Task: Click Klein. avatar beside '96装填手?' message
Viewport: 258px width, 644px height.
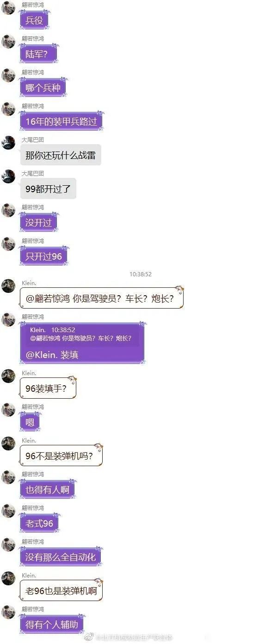Action: [x=8, y=376]
